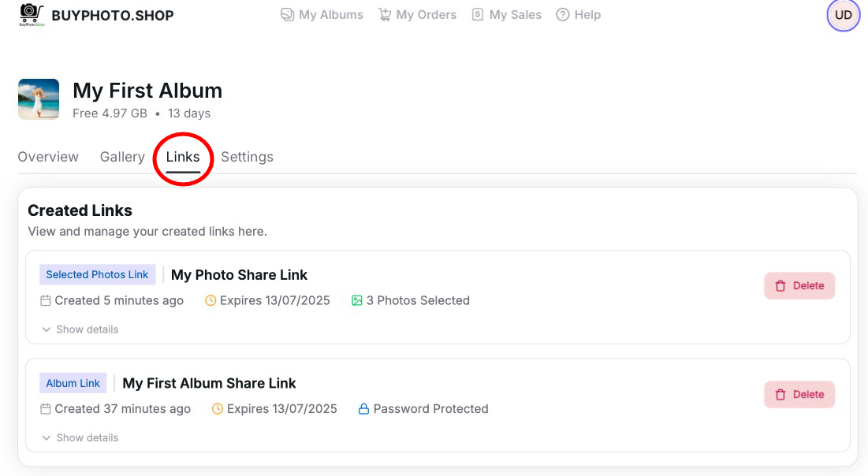
Task: Click the My First Album beach thumbnail
Action: pyautogui.click(x=39, y=99)
